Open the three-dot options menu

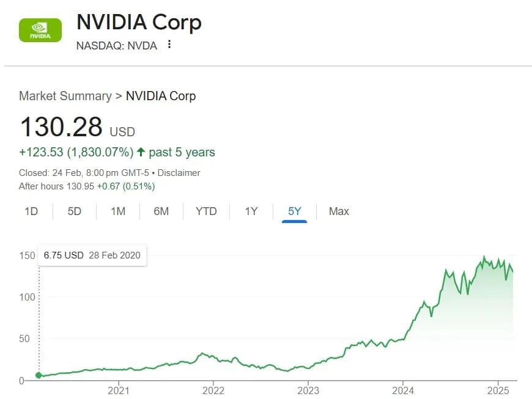click(x=169, y=45)
